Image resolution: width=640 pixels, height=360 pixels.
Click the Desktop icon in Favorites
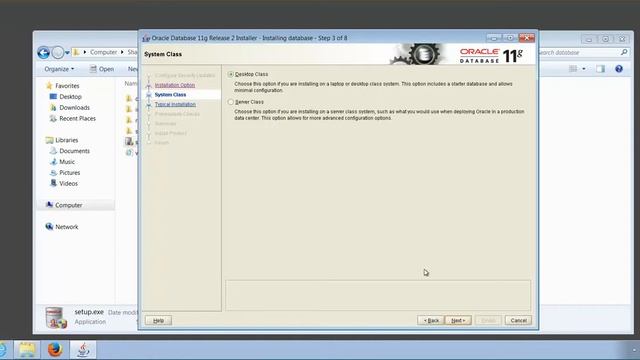click(53, 97)
